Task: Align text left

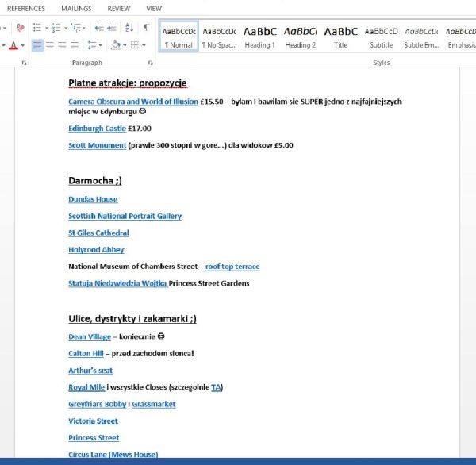Action: pos(37,45)
